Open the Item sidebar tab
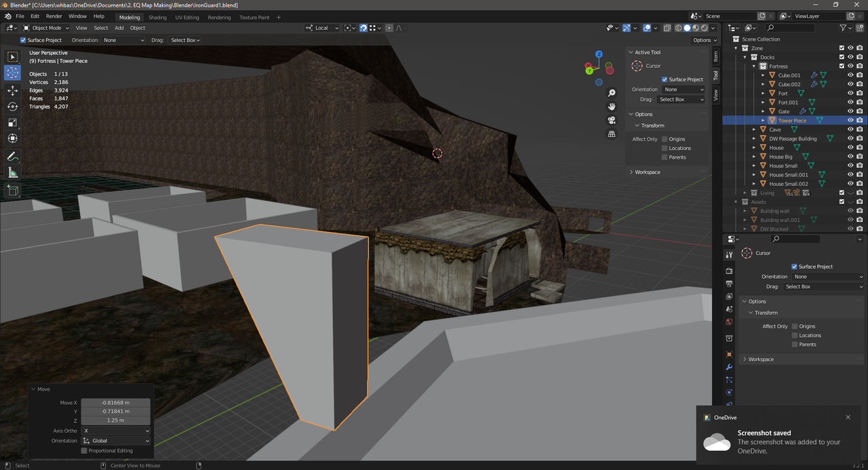Screen dimensions: 868x470 pyautogui.click(x=715, y=56)
